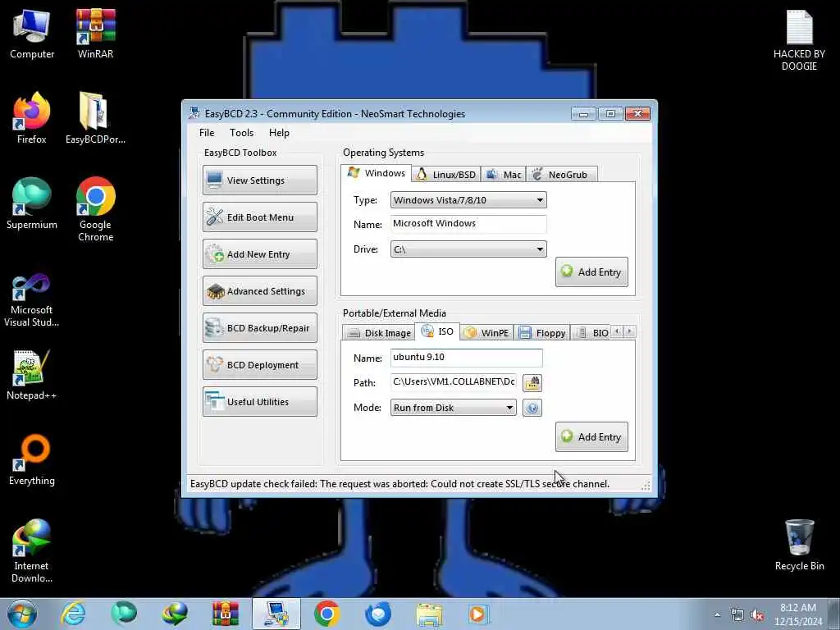
Task: Select the Firefox desktop shortcut
Action: pos(32,118)
